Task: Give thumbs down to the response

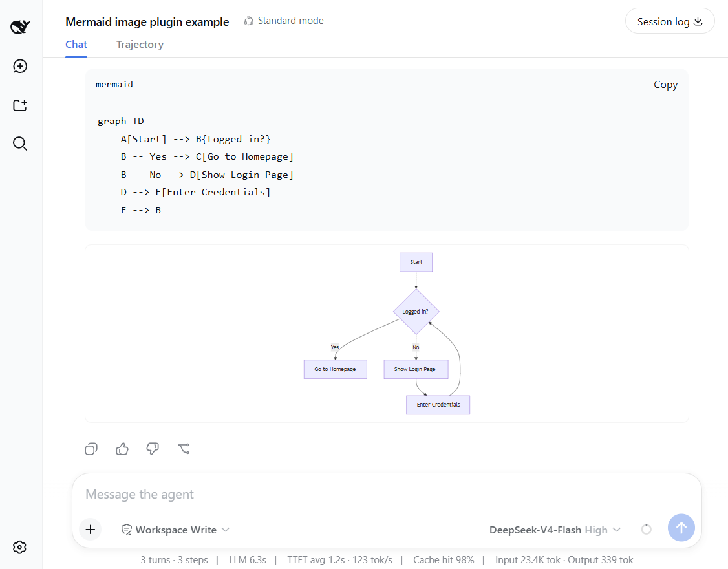Action: (x=153, y=449)
